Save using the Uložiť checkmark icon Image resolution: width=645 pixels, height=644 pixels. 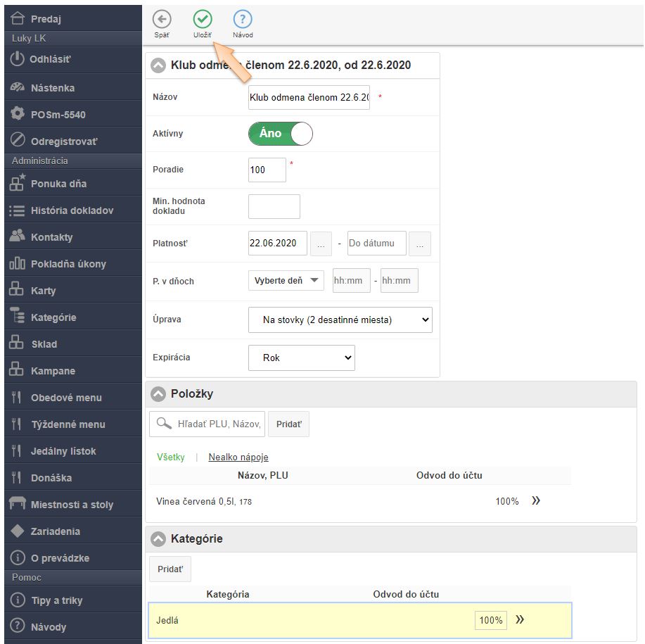pyautogui.click(x=203, y=20)
